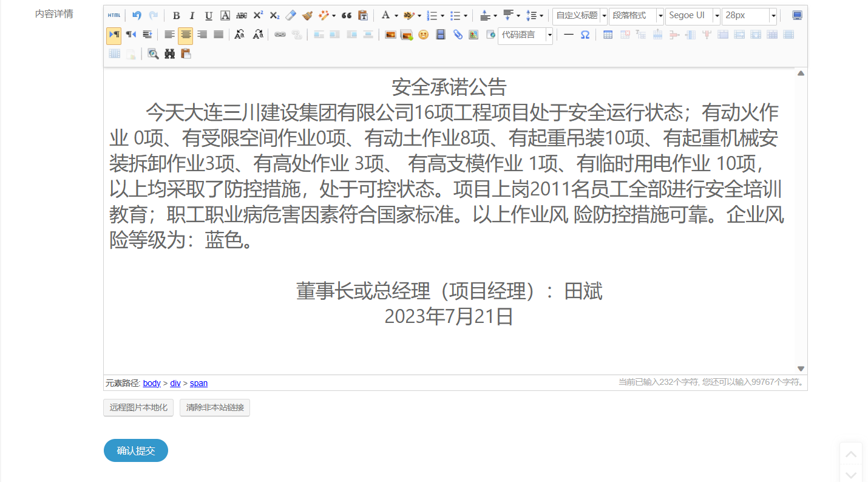Convert text to lowercase
Viewport: 868px width, 482px height.
[x=258, y=35]
